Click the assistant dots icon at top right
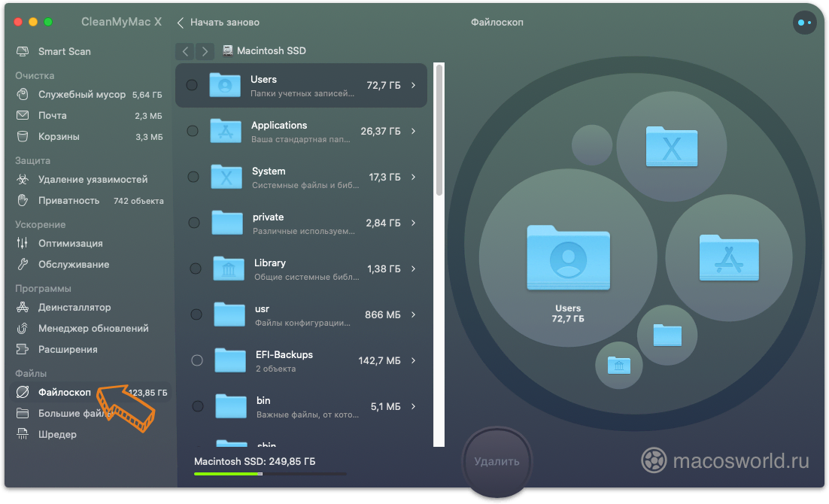Screen dimensions: 829x504 (804, 23)
